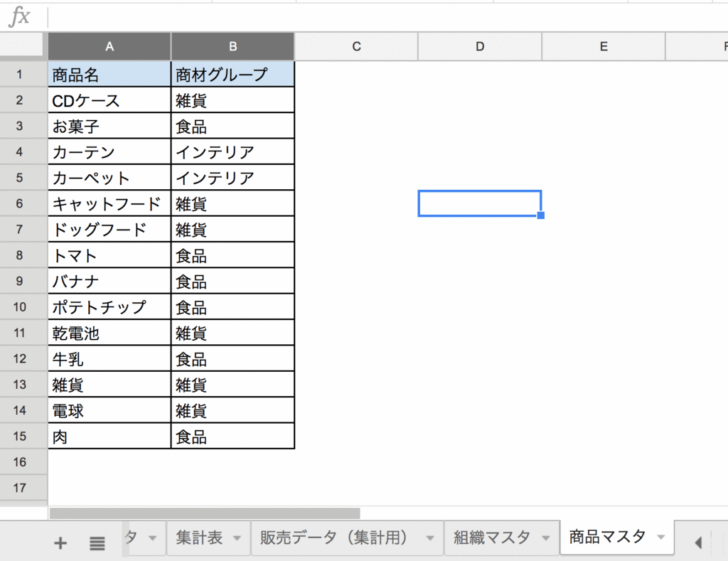728x561 pixels.
Task: Select column A by clicking its header
Action: tap(109, 46)
